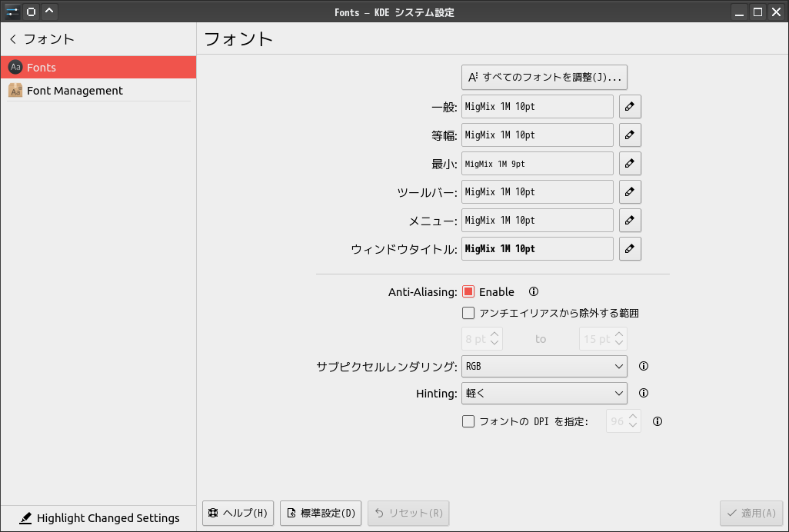Click the ツールバー font field
Viewport: 789px width, 532px height.
(538, 191)
